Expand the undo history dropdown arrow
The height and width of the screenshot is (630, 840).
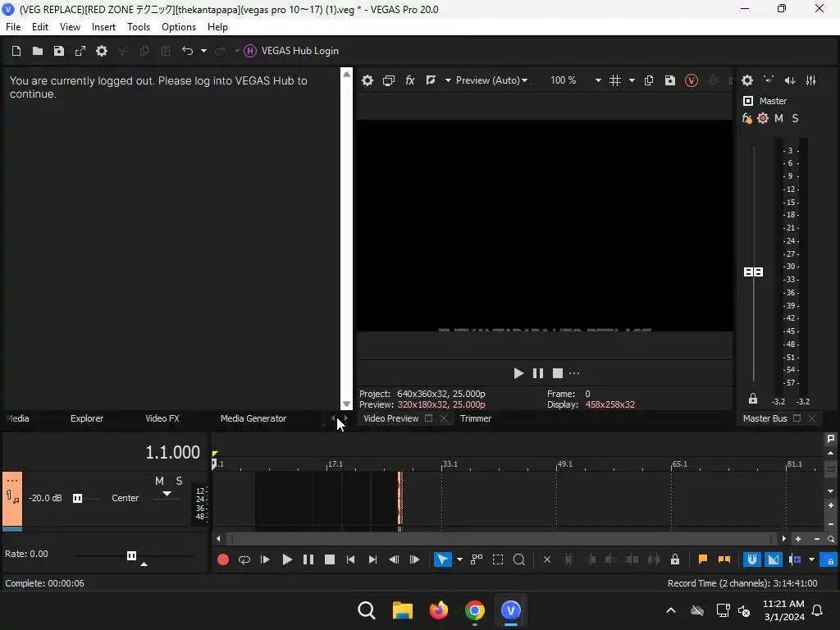point(203,51)
